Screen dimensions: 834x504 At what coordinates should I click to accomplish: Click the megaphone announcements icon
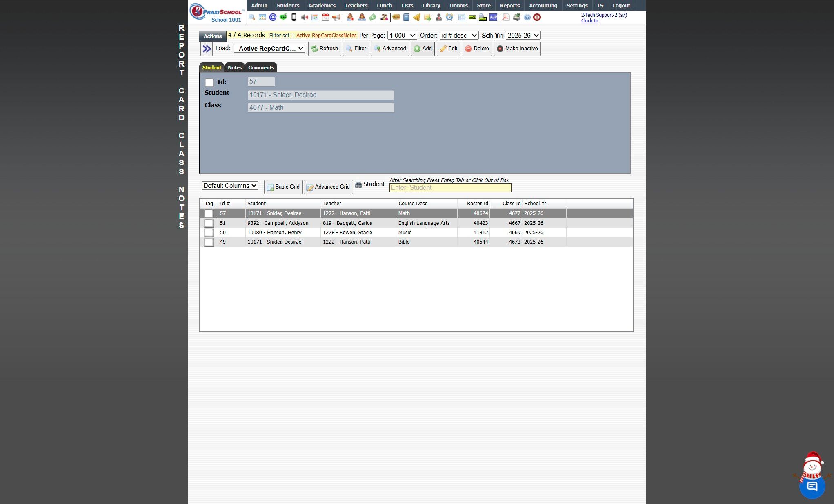(336, 17)
